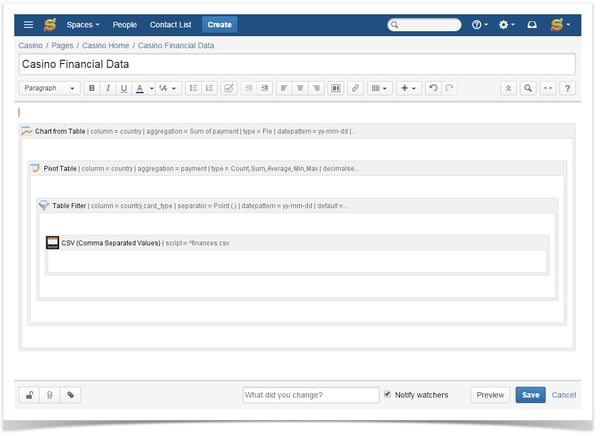This screenshot has height=436, width=600.
Task: Click the underline button
Action: [123, 88]
